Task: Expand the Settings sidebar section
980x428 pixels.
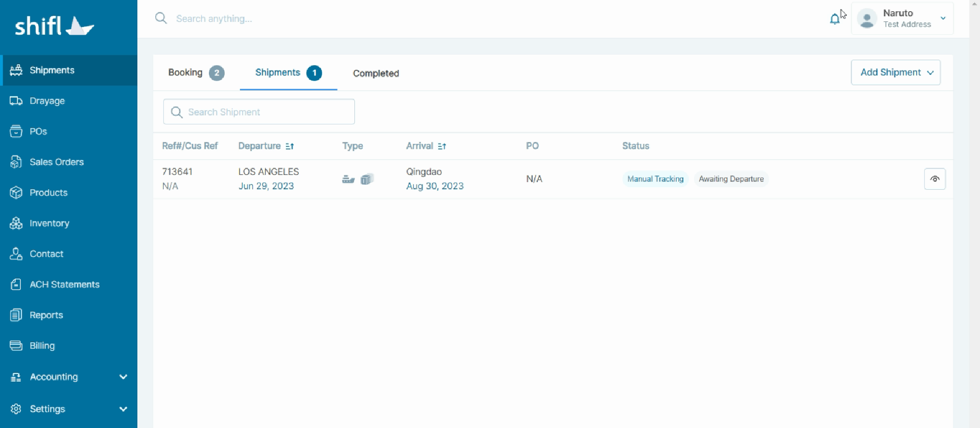Action: (x=123, y=409)
